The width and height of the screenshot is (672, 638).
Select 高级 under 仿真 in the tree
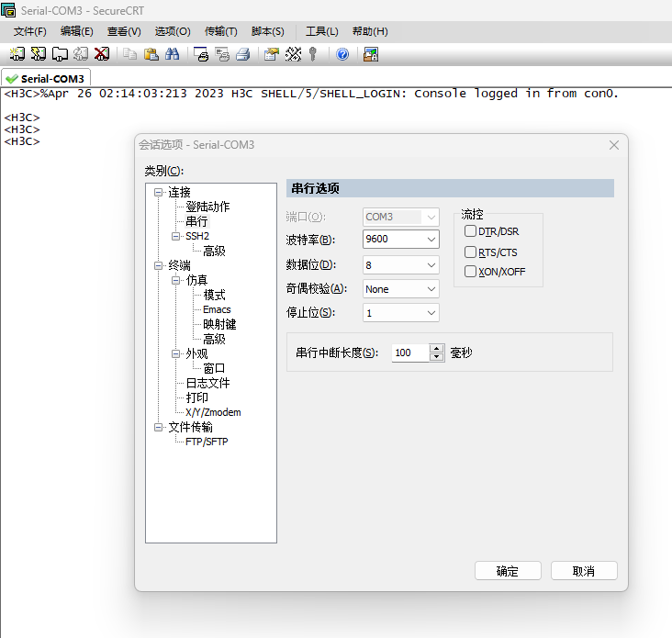[x=214, y=340]
